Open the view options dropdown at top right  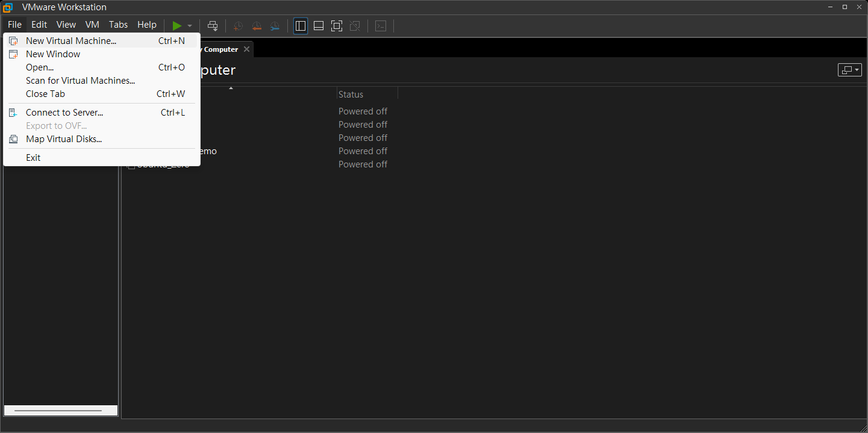(x=849, y=70)
